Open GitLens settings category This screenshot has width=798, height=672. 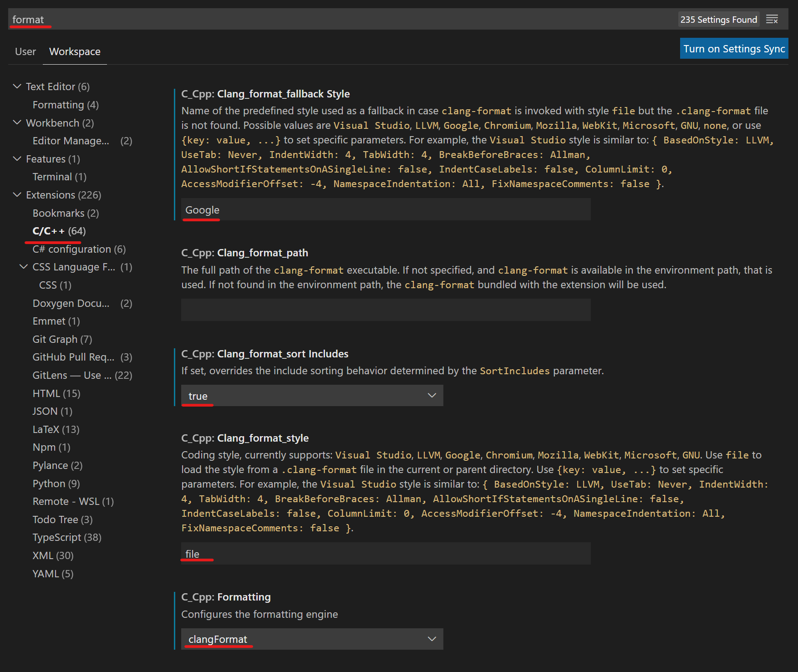82,375
